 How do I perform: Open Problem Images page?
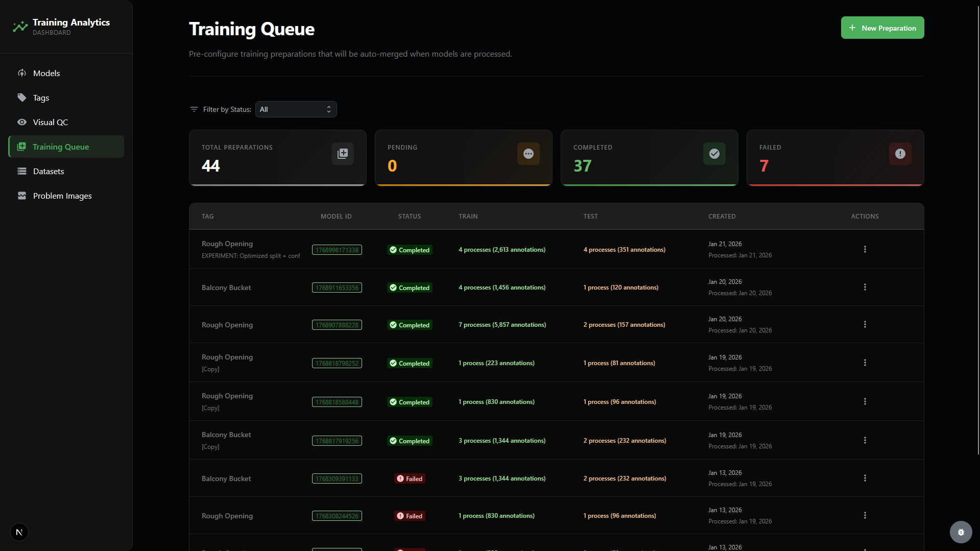[66, 196]
